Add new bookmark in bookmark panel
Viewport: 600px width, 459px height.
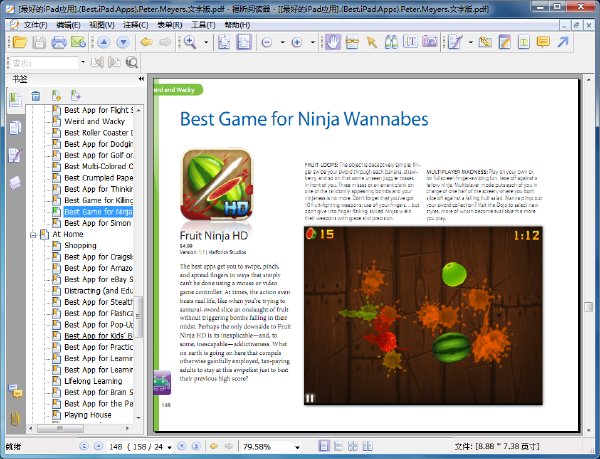(56, 96)
